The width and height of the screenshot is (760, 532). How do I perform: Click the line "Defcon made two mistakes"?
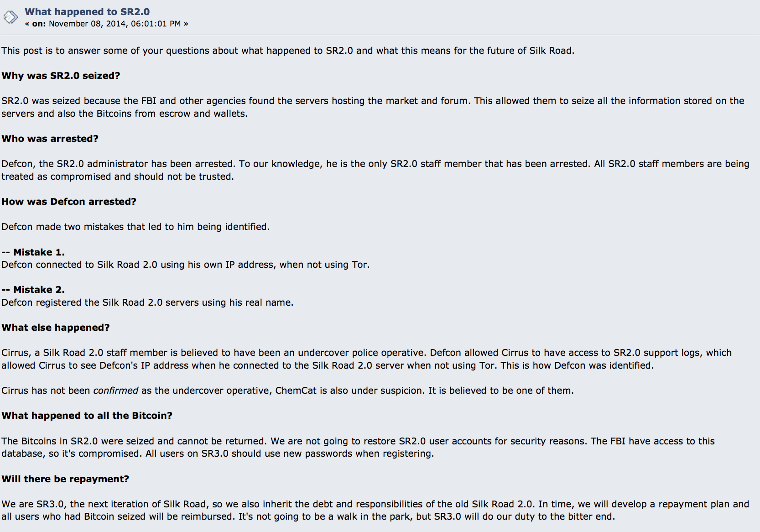135,227
